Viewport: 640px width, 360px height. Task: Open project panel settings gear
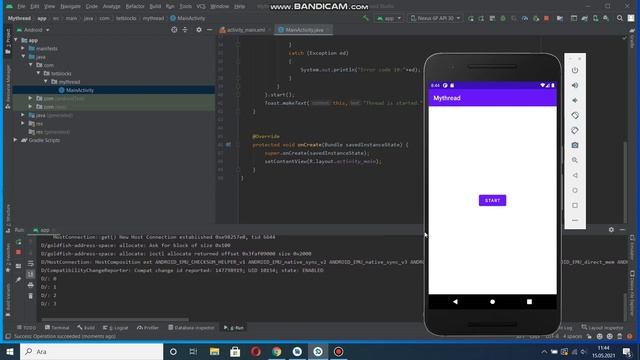pos(199,30)
